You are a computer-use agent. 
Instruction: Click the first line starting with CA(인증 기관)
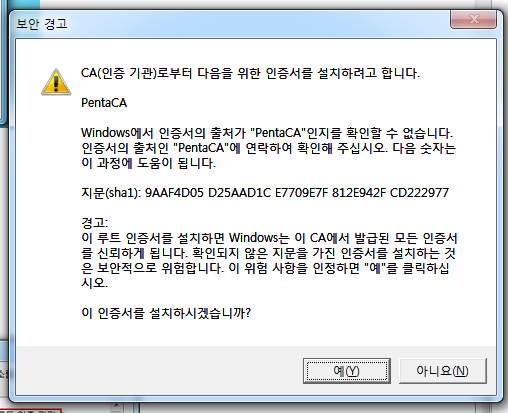[x=250, y=73]
